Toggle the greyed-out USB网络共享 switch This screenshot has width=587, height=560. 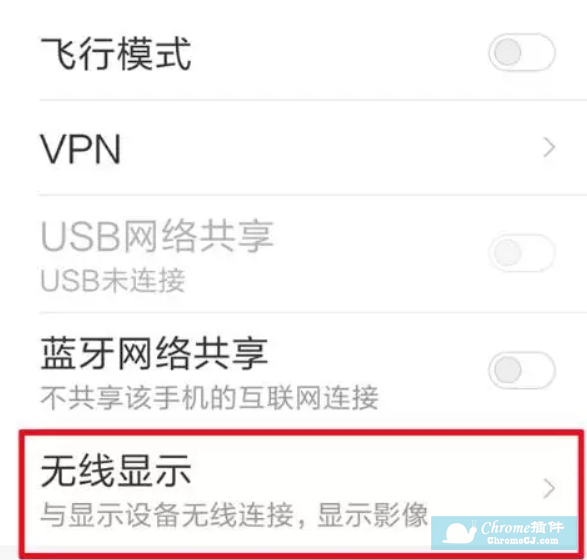pyautogui.click(x=521, y=253)
